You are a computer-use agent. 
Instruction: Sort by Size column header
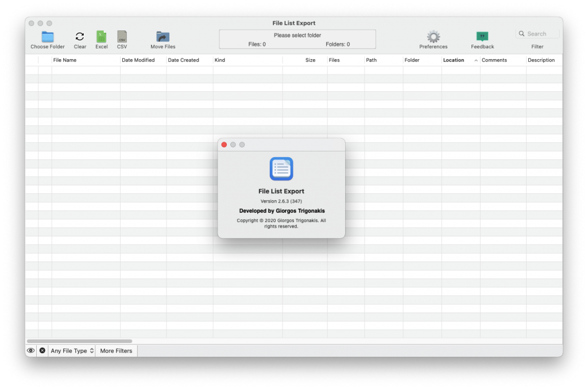click(305, 60)
